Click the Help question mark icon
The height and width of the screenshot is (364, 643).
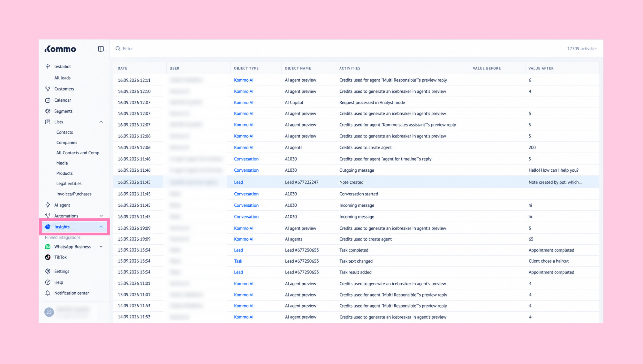[48, 282]
